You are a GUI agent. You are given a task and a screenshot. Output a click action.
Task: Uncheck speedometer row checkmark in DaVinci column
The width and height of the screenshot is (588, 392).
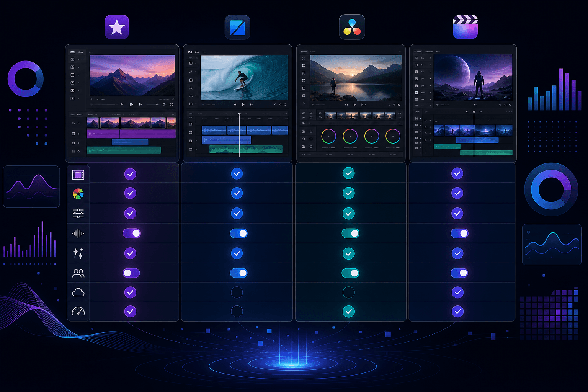tap(348, 311)
